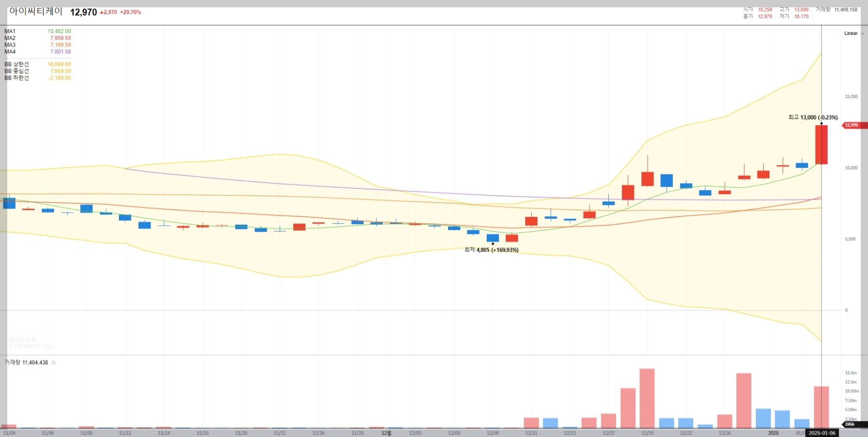Click the 15.0m volume axis label

coord(851,373)
